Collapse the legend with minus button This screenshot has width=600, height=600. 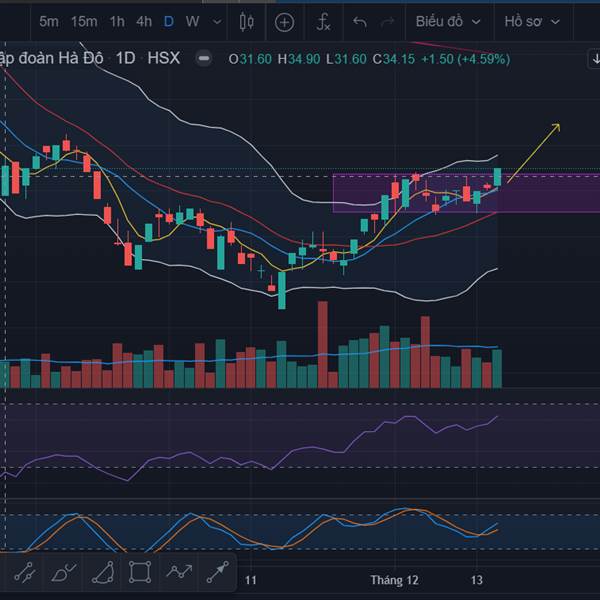pyautogui.click(x=204, y=59)
